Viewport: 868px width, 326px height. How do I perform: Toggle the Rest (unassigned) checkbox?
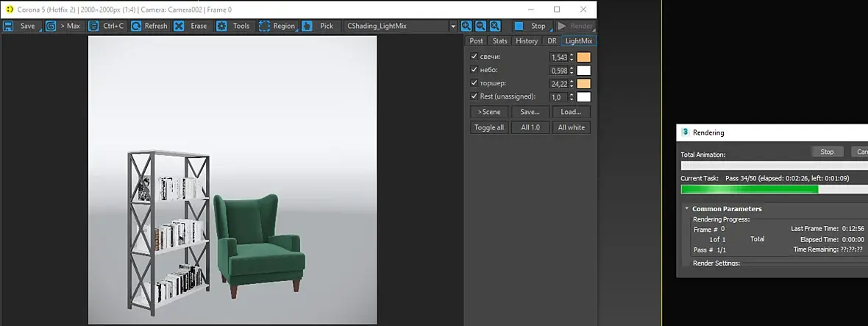pos(474,96)
